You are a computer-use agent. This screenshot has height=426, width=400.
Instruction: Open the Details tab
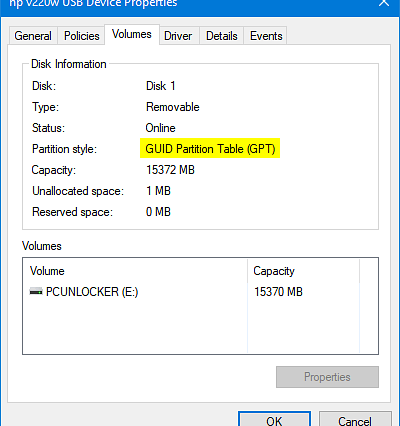222,36
